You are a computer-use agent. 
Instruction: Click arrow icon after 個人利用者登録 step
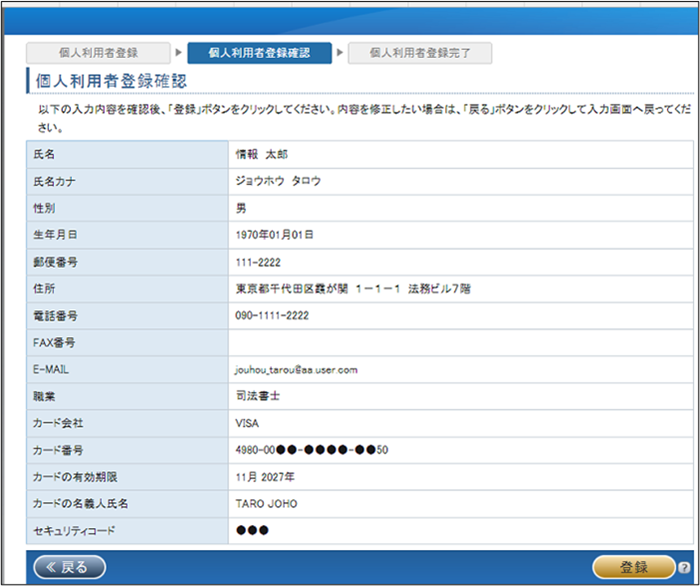coord(178,53)
